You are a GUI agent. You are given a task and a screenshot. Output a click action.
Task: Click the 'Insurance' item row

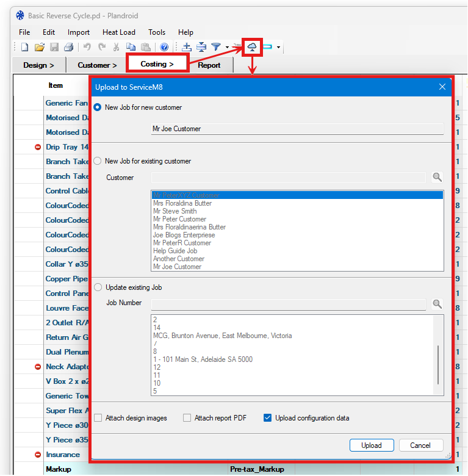pyautogui.click(x=63, y=455)
